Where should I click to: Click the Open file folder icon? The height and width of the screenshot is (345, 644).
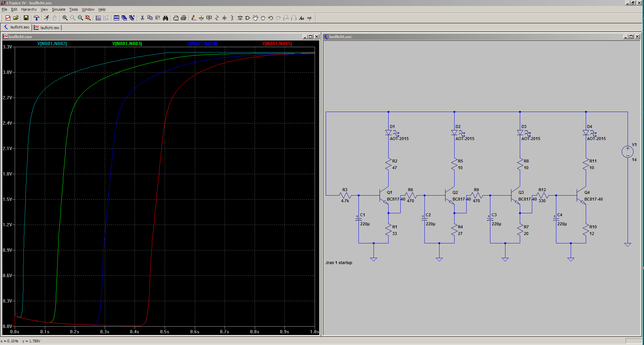(16, 18)
